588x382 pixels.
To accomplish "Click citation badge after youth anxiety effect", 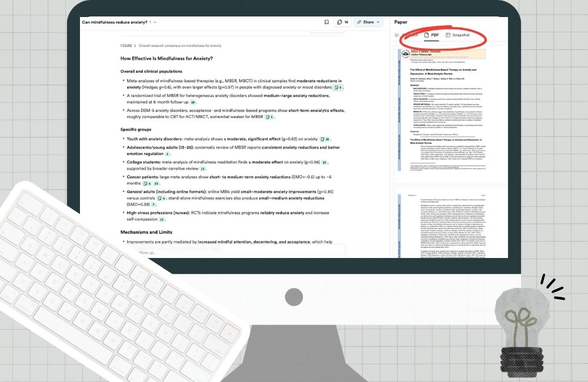I will click(x=325, y=139).
